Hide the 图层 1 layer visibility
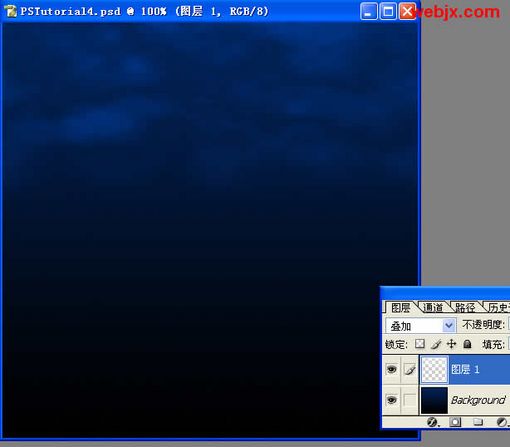This screenshot has height=447, width=510. [x=391, y=369]
